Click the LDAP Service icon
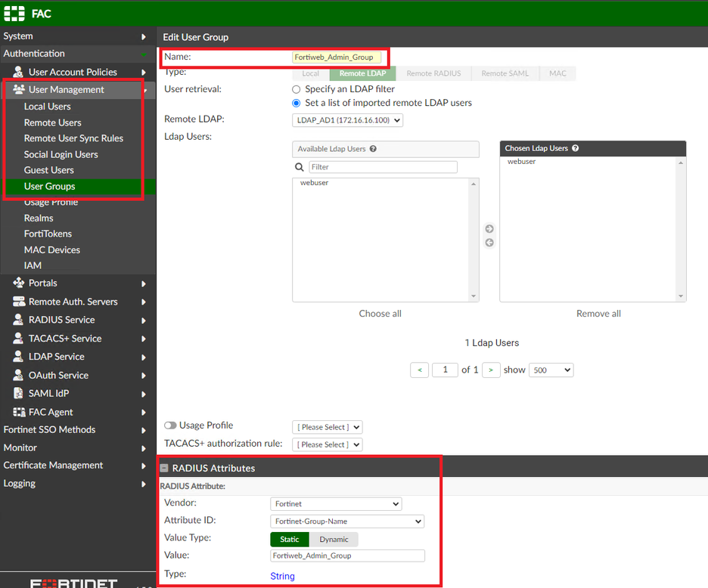 coord(18,357)
